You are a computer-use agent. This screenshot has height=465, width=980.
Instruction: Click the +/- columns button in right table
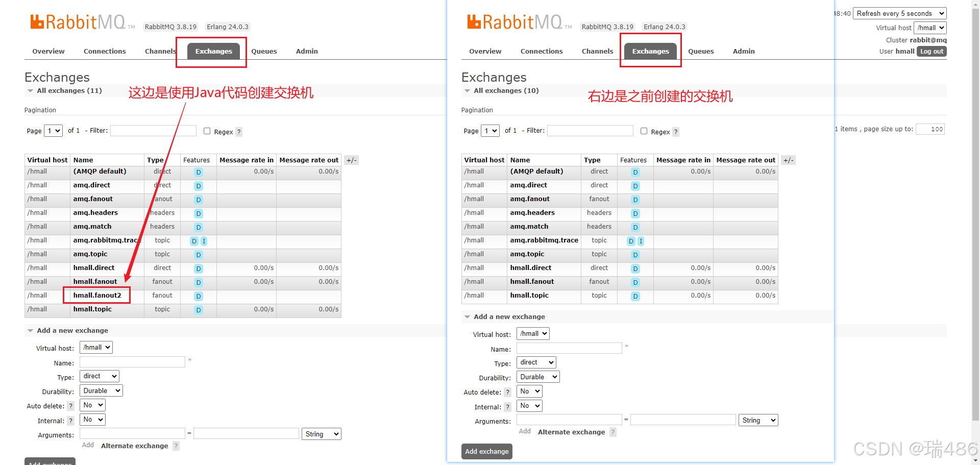(789, 160)
